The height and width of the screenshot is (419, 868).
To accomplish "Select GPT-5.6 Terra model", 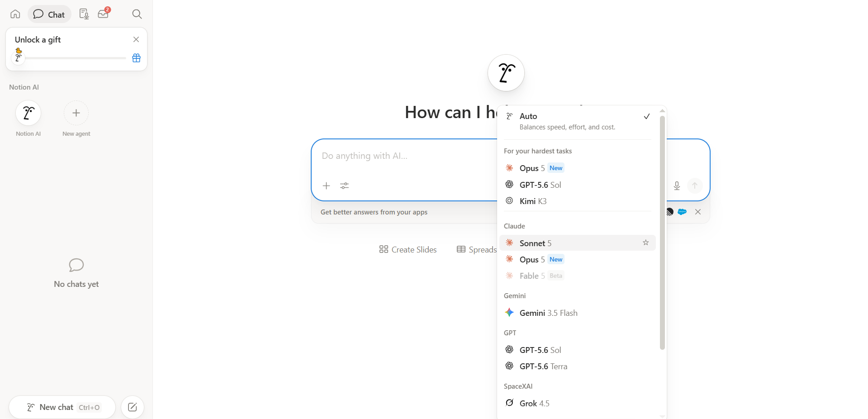I will (x=578, y=366).
